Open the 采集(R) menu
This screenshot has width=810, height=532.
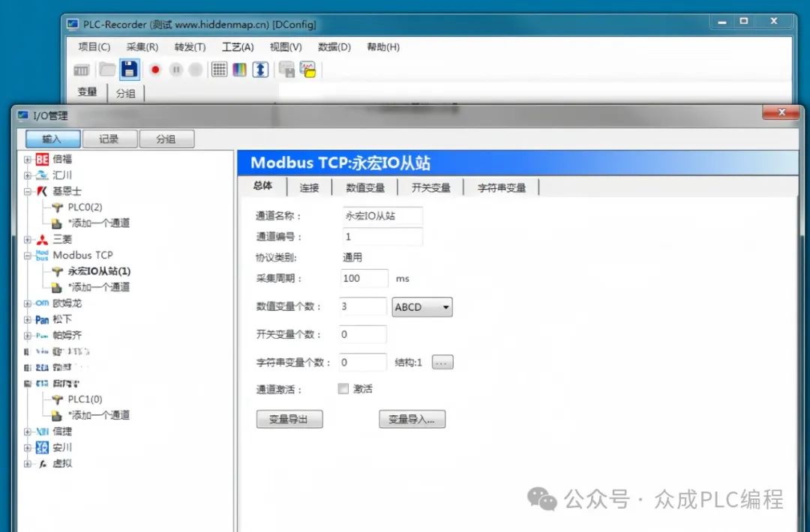click(142, 47)
